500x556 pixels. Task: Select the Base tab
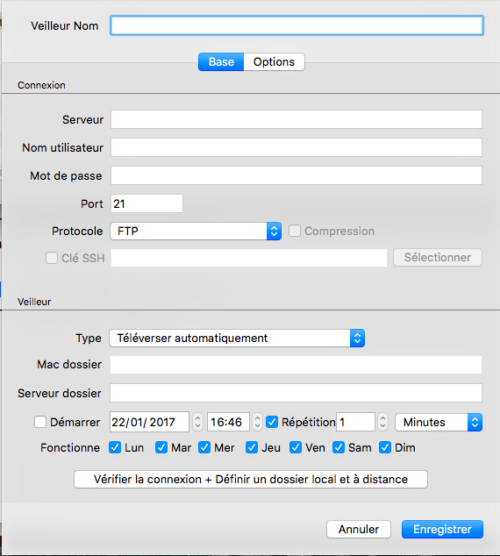pos(221,62)
